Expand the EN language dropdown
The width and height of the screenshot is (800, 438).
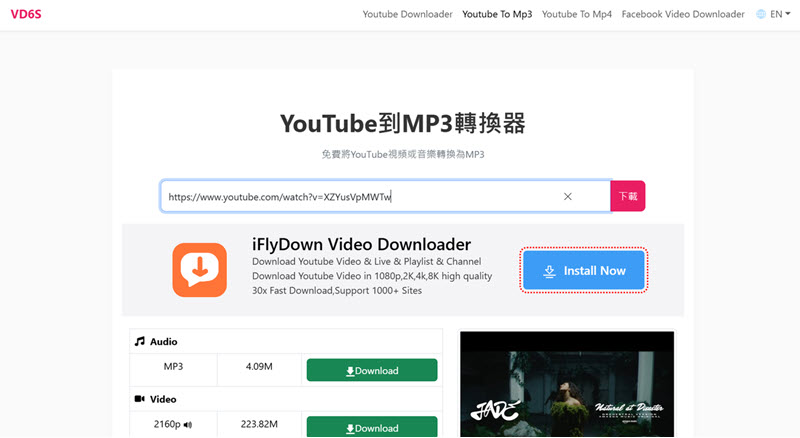click(x=780, y=14)
